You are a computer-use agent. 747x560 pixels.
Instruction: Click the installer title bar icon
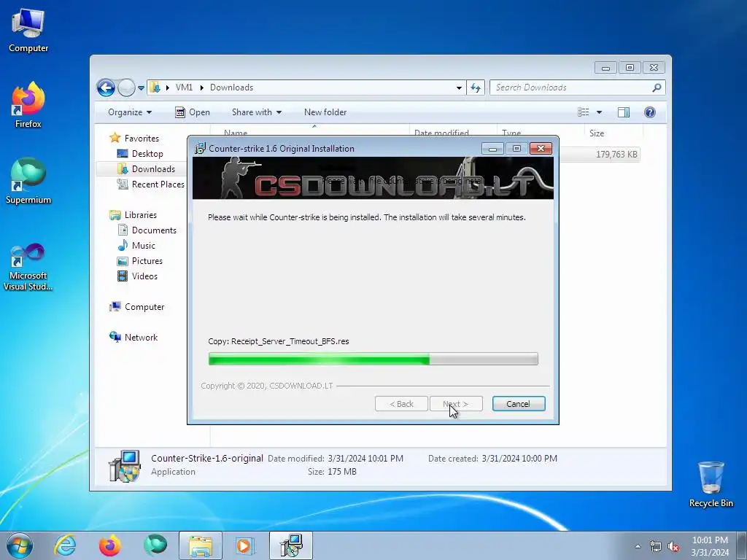200,148
